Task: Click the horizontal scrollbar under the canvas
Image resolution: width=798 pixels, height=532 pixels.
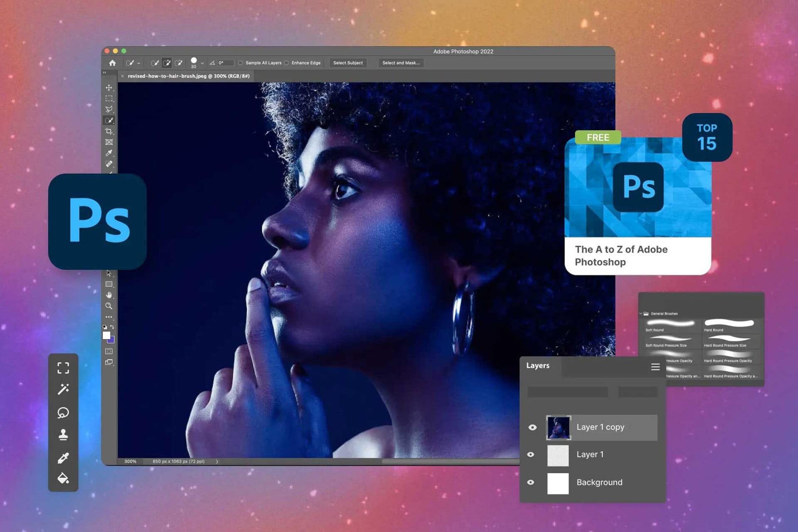Action: [x=450, y=461]
